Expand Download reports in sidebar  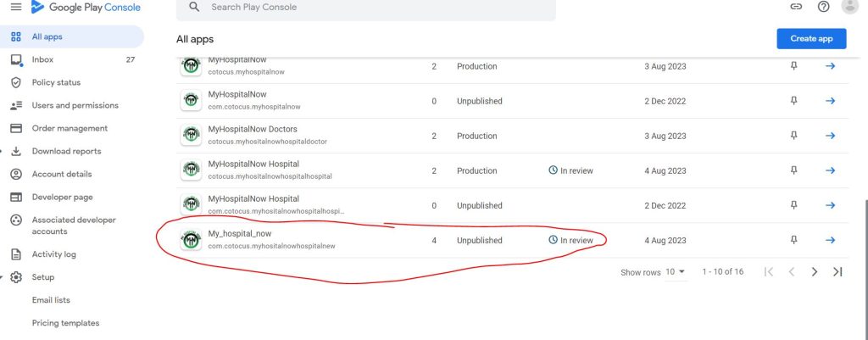click(66, 151)
